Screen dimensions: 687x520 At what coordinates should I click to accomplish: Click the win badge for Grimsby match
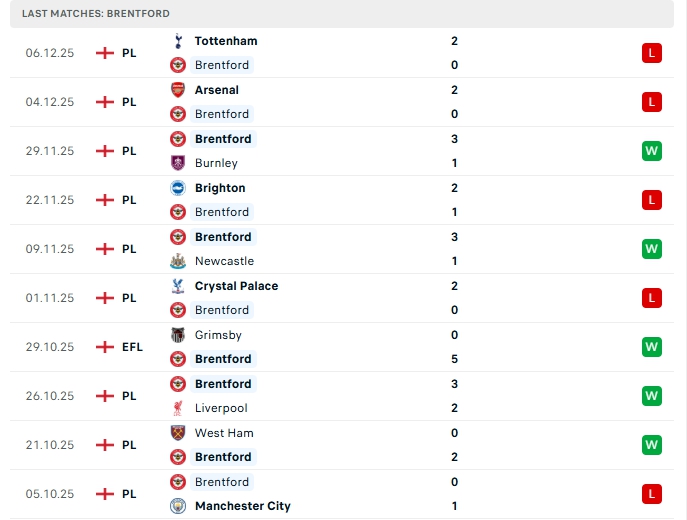(652, 347)
